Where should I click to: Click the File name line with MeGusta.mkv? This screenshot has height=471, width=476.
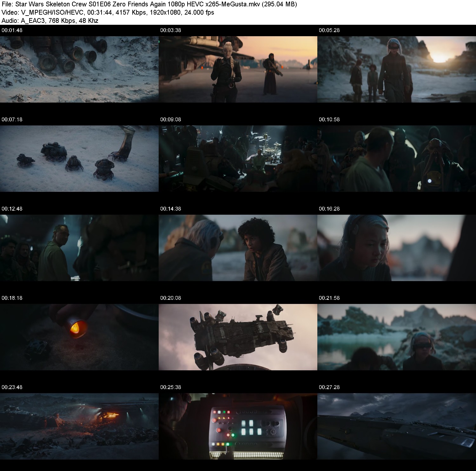click(x=149, y=4)
